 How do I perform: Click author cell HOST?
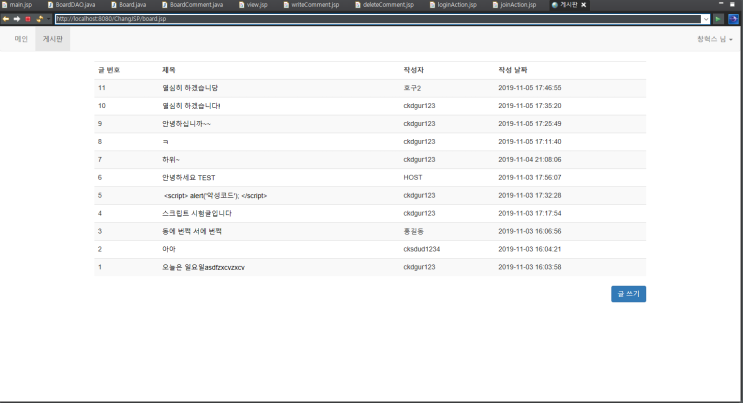pos(413,178)
